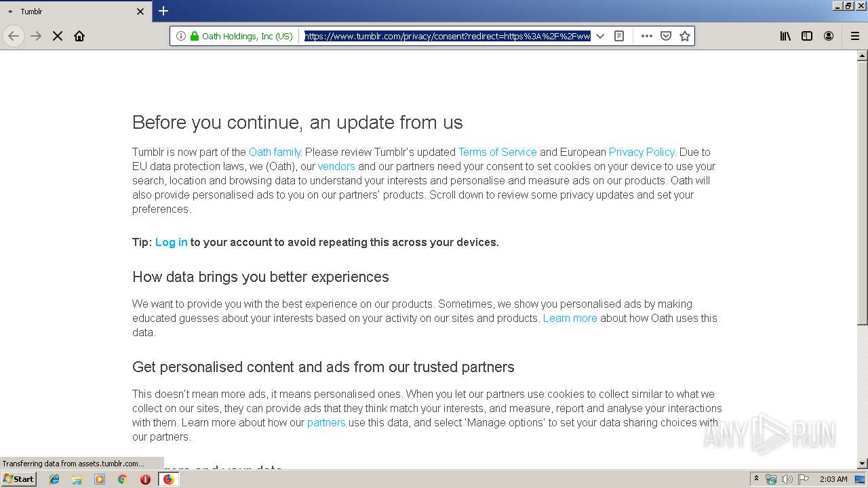Open site information circle-i icon
Screen dimensions: 868x488
click(x=181, y=36)
